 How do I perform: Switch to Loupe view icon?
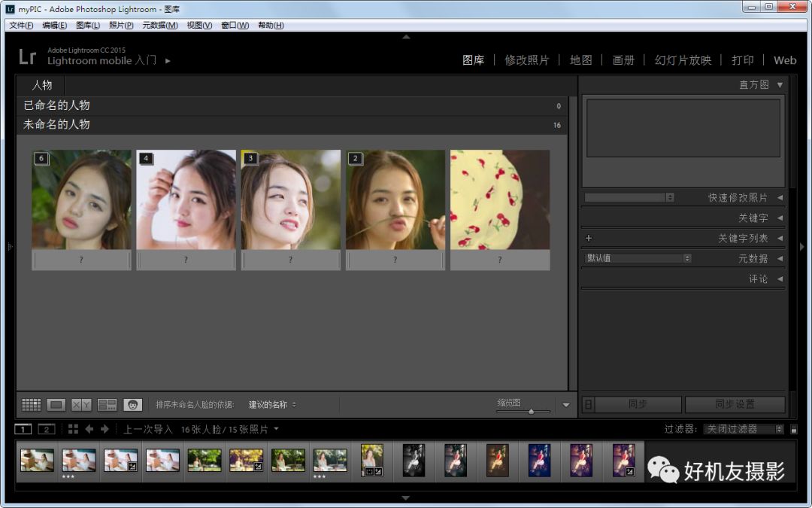55,404
